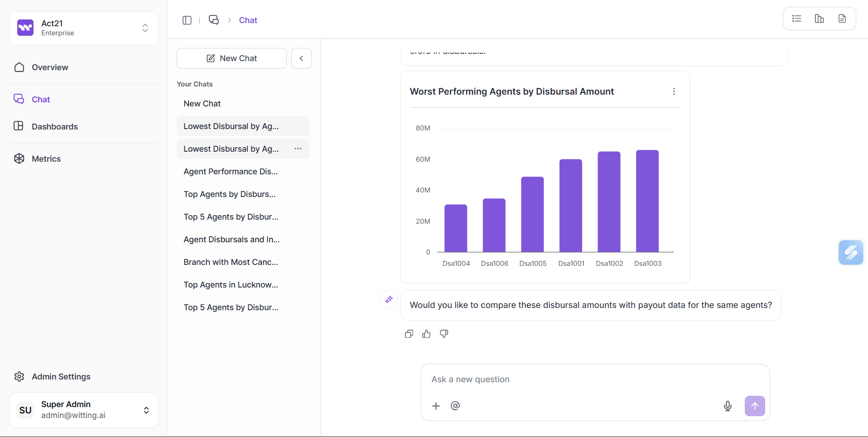Open Dashboards in the sidebar
Image resolution: width=868 pixels, height=437 pixels.
pos(55,127)
